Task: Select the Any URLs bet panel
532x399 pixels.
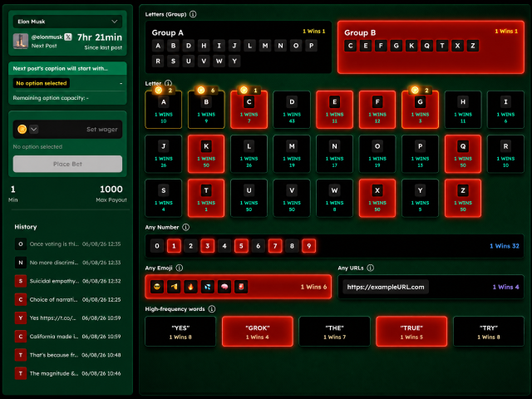Action: click(431, 287)
